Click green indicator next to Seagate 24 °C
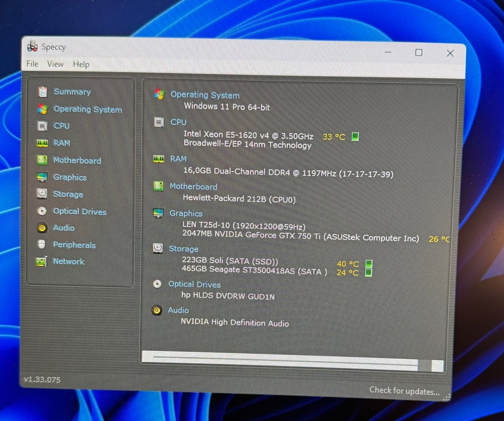The width and height of the screenshot is (504, 421). point(369,272)
